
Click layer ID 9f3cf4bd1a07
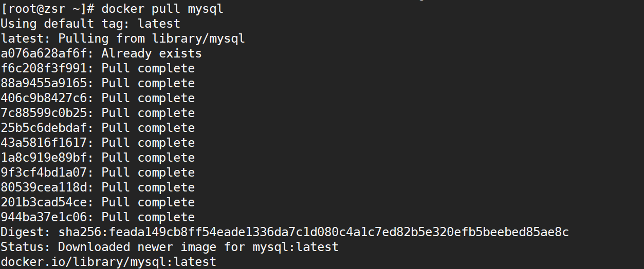44,172
